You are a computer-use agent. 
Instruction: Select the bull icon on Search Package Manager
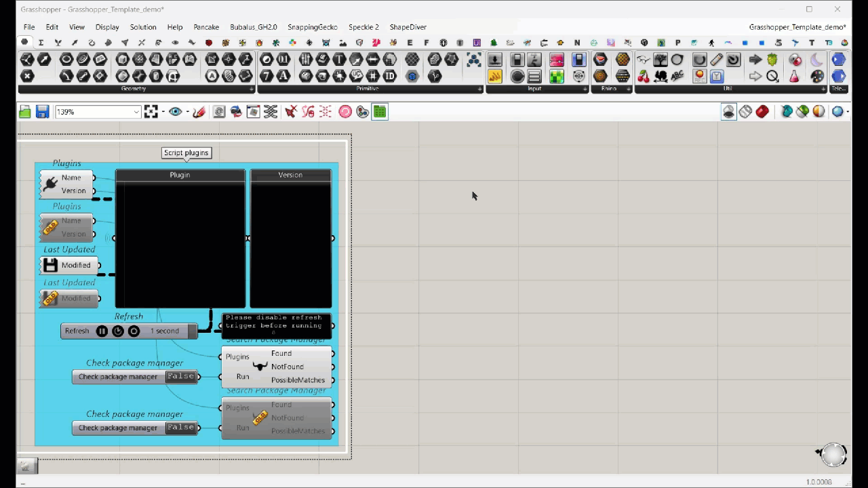(x=260, y=367)
